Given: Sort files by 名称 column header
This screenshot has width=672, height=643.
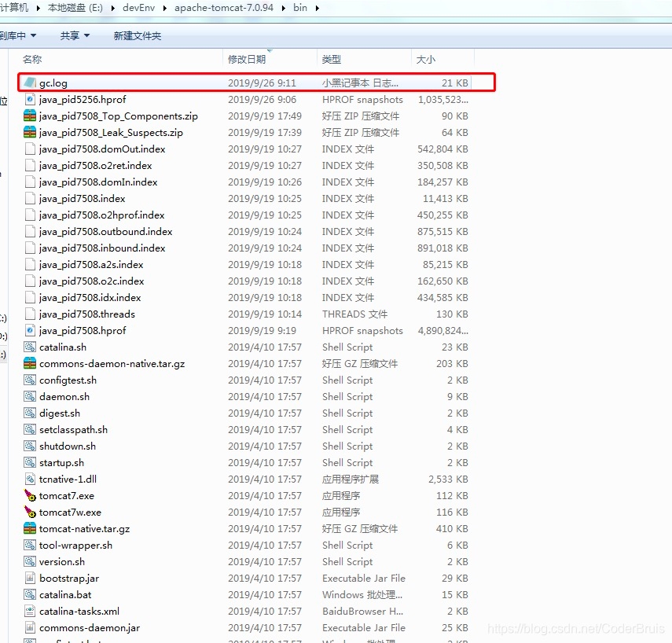Looking at the screenshot, I should pyautogui.click(x=32, y=59).
